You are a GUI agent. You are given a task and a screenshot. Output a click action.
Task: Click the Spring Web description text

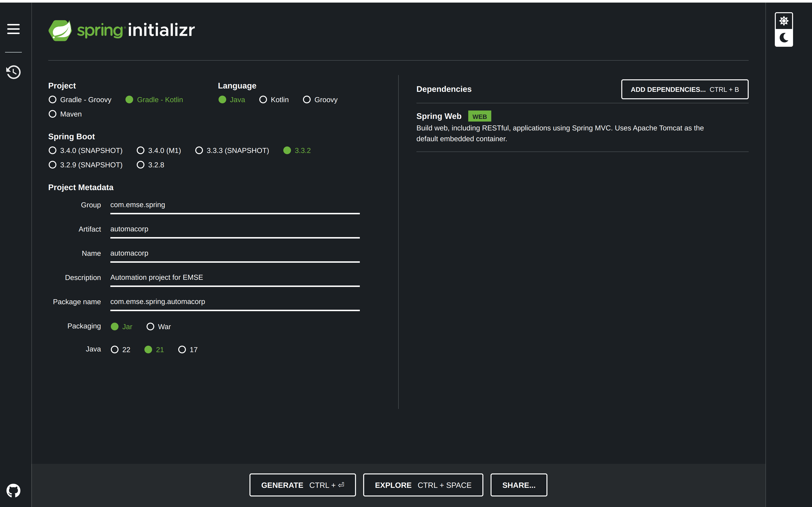click(x=560, y=134)
